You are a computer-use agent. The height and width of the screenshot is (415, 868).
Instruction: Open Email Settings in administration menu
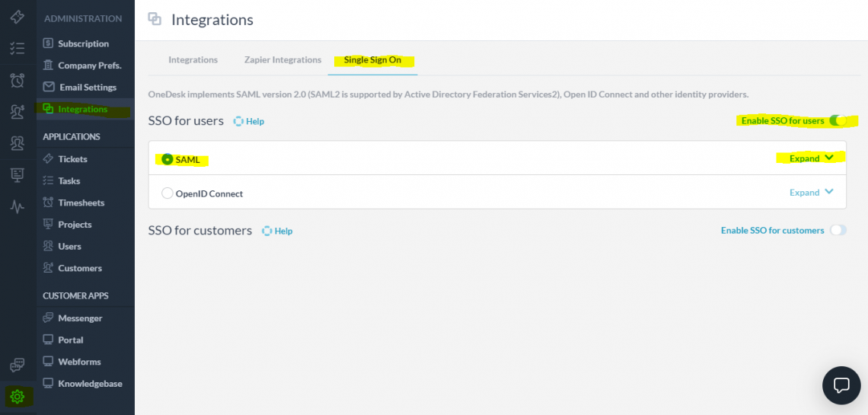click(87, 87)
